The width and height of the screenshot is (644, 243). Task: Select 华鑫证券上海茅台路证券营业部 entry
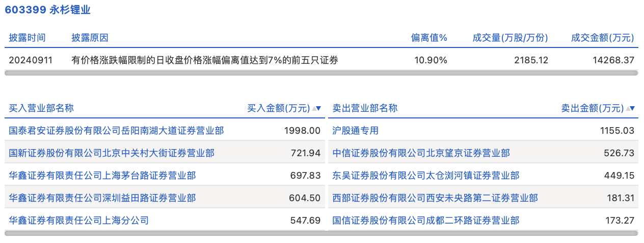[102, 176]
